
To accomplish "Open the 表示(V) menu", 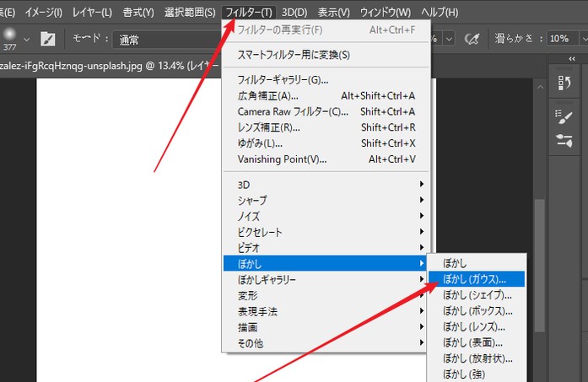I will tap(334, 13).
